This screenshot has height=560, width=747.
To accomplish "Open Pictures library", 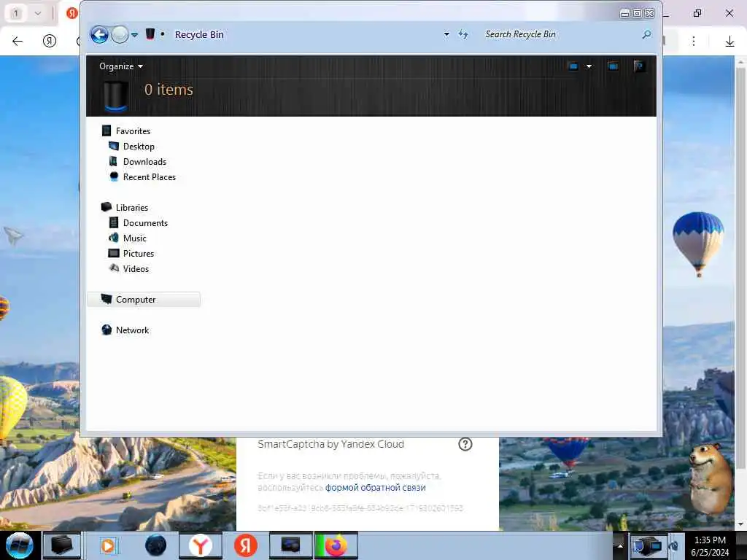I will point(139,253).
